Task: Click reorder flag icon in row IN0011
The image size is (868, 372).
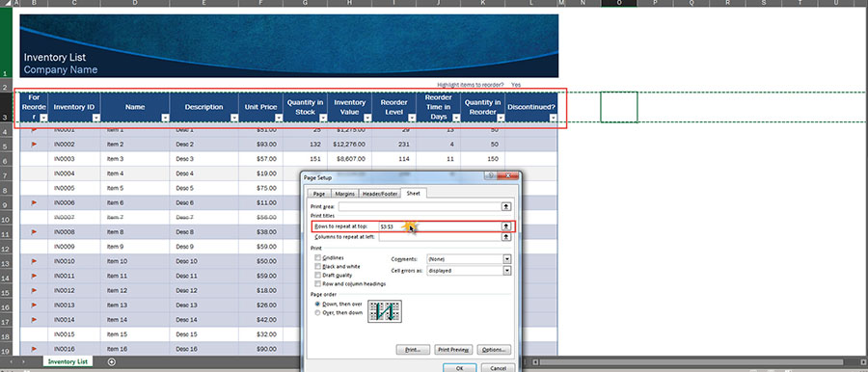Action: [34, 276]
